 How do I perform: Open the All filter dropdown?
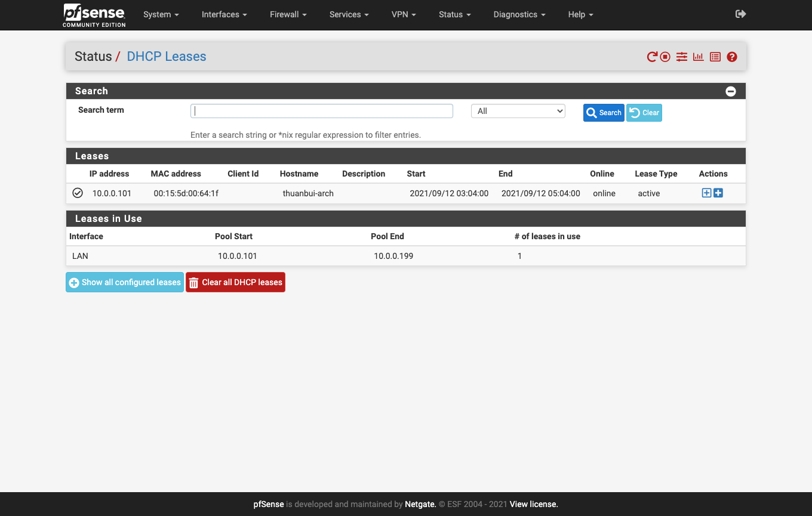tap(518, 111)
